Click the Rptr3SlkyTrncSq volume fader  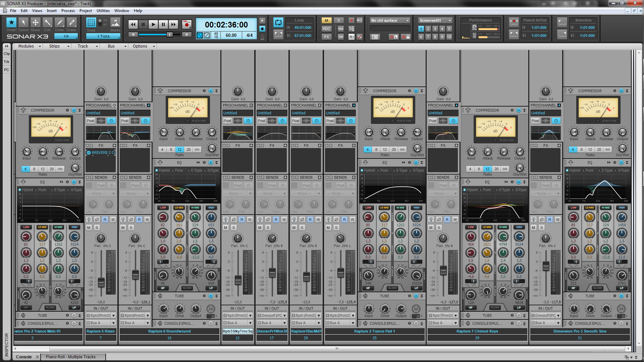point(238,280)
